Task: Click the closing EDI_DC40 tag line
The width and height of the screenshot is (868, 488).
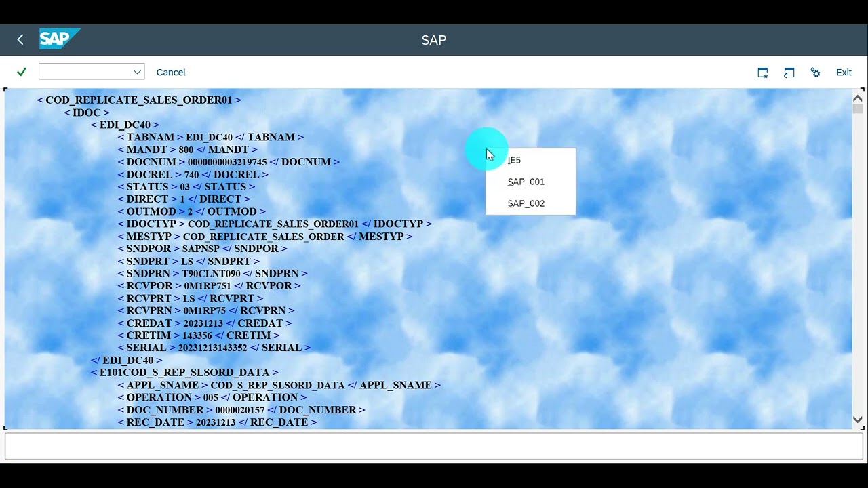Action: point(127,360)
